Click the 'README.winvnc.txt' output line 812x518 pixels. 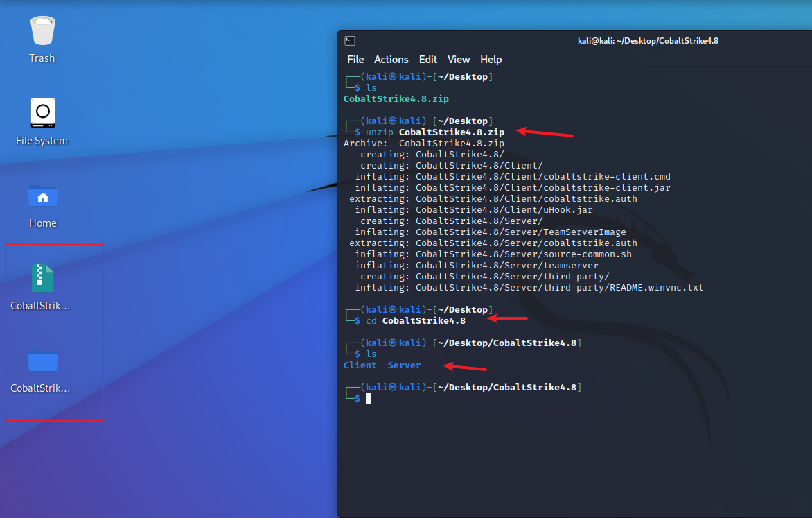529,287
